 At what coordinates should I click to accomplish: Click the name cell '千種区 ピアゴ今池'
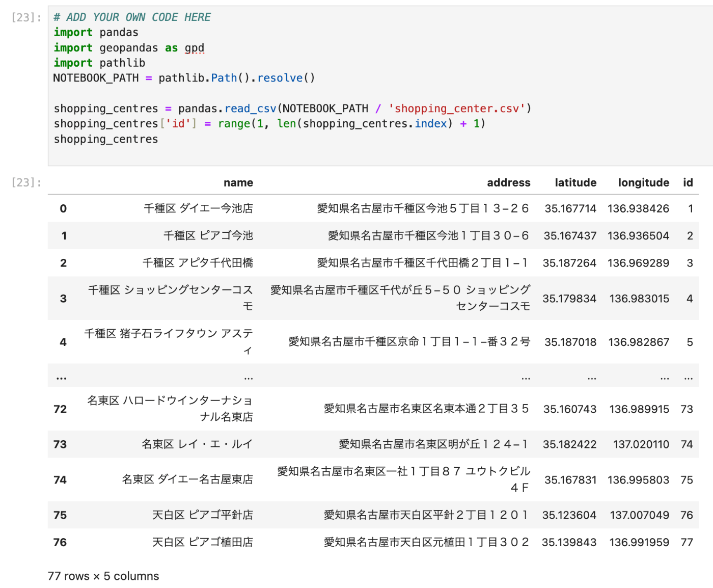point(208,235)
